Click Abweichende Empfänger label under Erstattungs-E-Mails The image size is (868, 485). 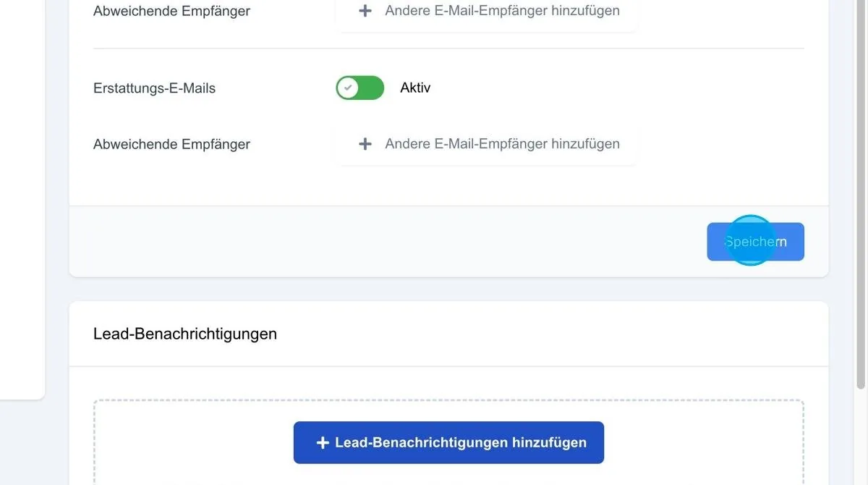point(171,144)
